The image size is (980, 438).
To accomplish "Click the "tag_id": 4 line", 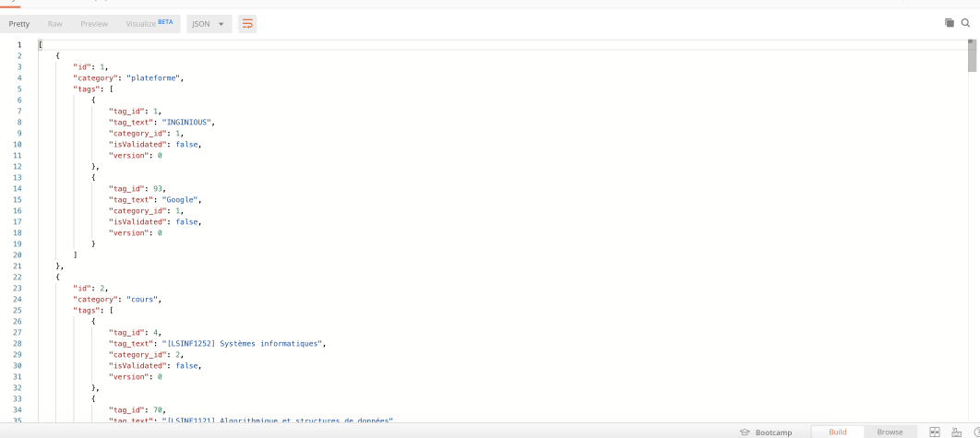I will pyautogui.click(x=135, y=332).
